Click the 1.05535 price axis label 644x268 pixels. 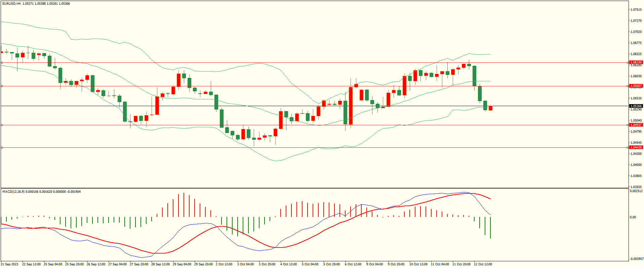[636, 98]
